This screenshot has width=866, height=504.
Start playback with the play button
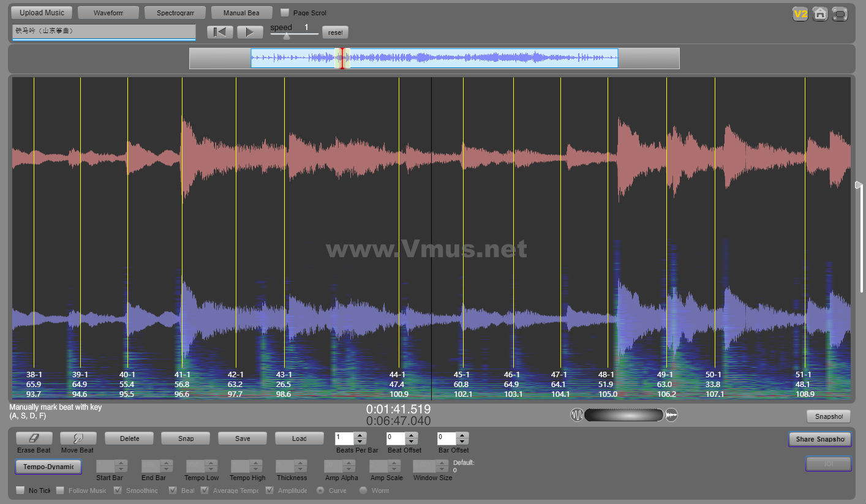point(250,32)
